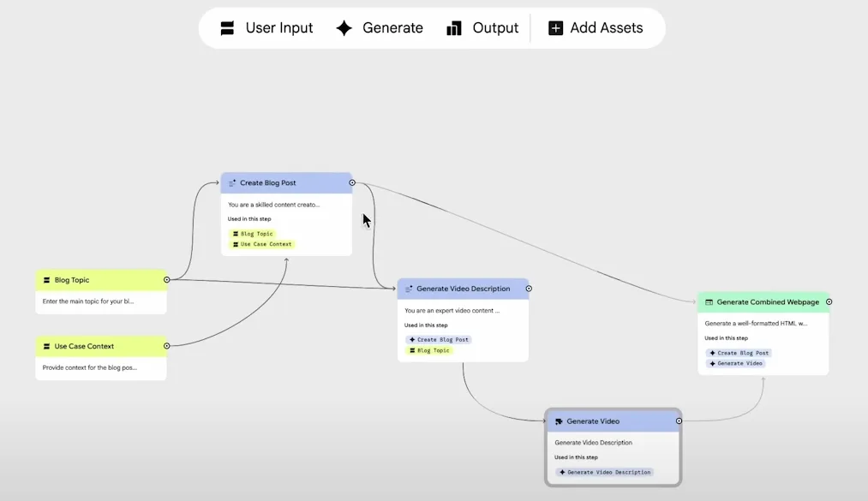Click output port of Generate Combined Webpage node
This screenshot has width=868, height=501.
click(x=829, y=302)
